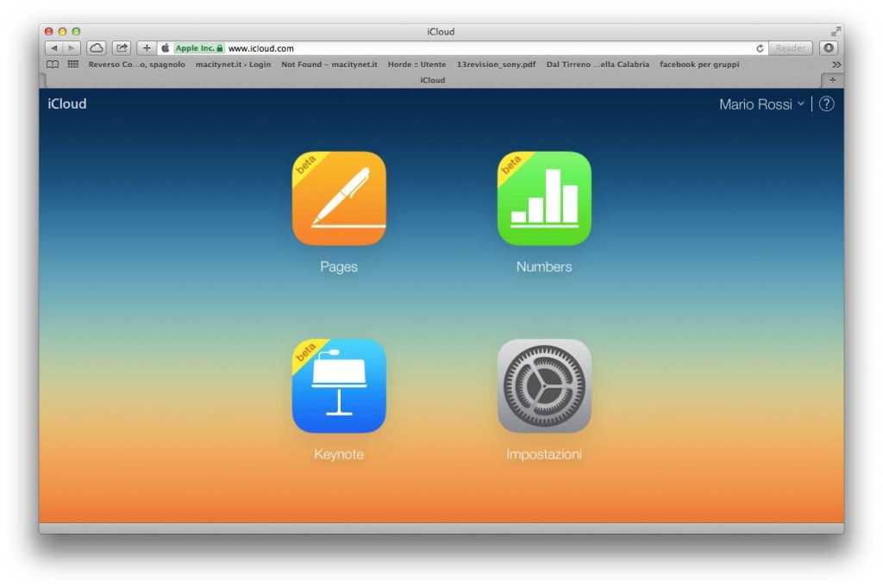The image size is (883, 588).
Task: Reload the iCloud page
Action: pyautogui.click(x=760, y=48)
